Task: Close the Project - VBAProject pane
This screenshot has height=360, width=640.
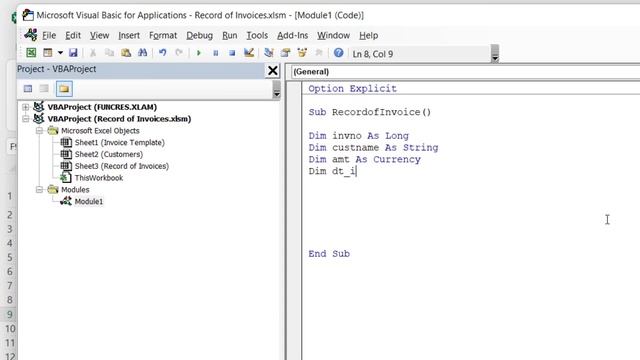Action: (273, 70)
